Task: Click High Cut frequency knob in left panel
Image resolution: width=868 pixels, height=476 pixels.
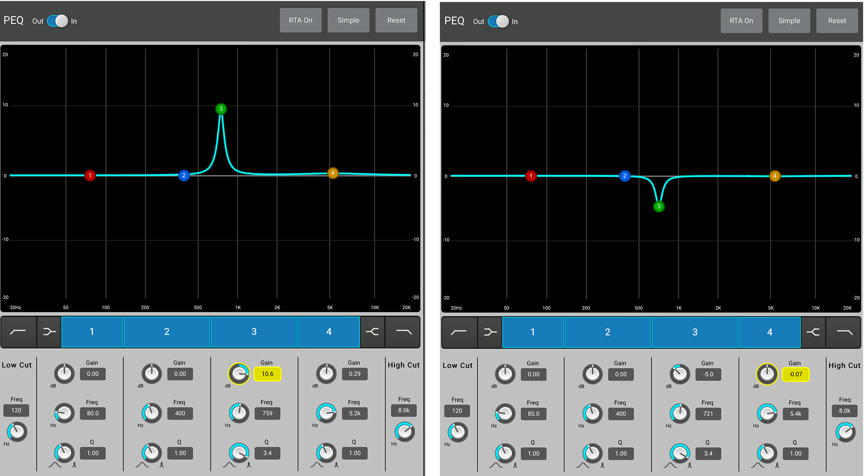Action: pyautogui.click(x=405, y=432)
